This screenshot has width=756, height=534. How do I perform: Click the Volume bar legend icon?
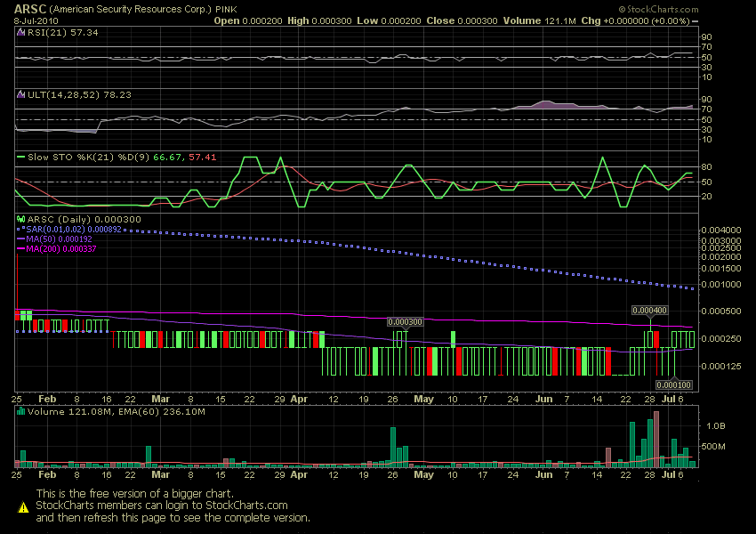[x=21, y=413]
